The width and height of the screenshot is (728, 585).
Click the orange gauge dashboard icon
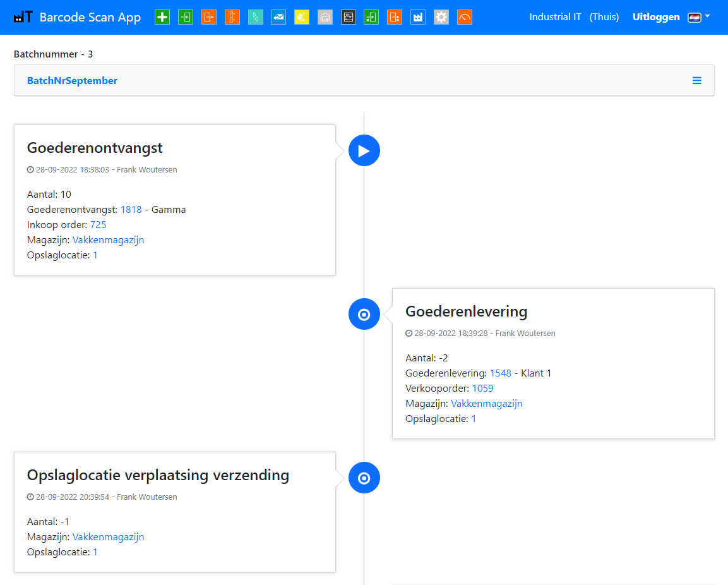pyautogui.click(x=464, y=17)
